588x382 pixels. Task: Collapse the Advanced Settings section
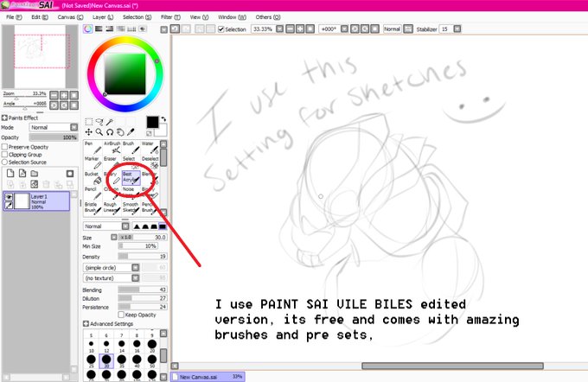click(86, 323)
